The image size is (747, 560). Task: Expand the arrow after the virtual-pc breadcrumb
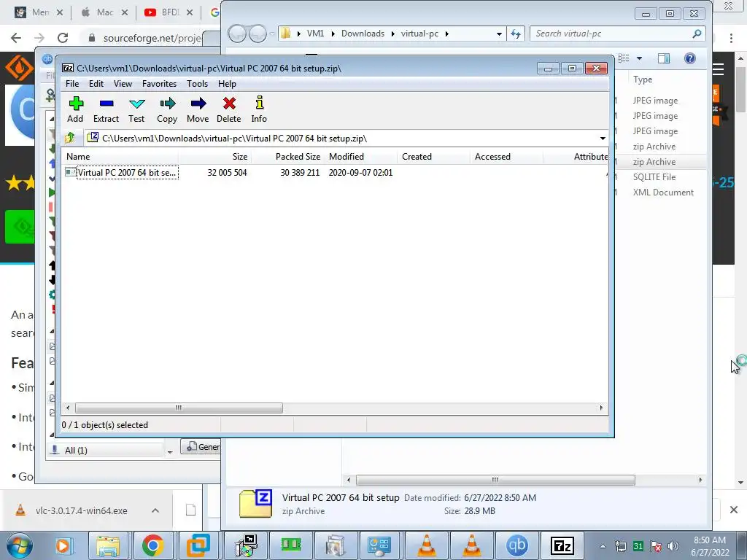pyautogui.click(x=447, y=34)
